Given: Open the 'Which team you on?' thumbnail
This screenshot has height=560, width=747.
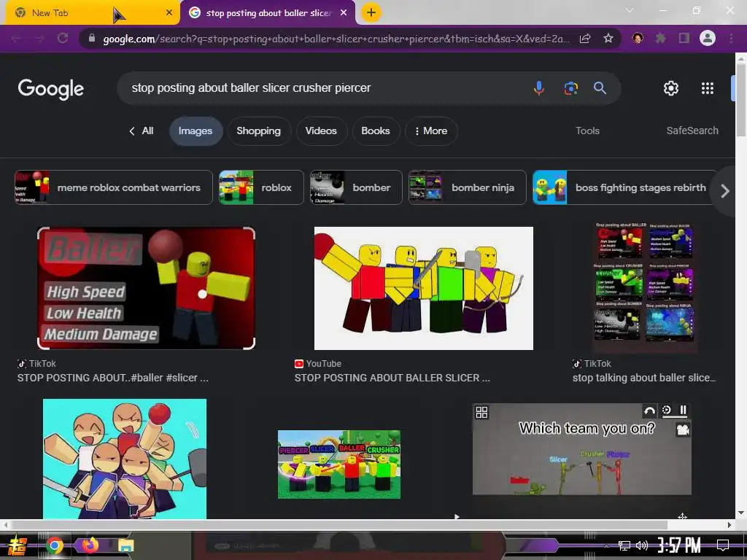Looking at the screenshot, I should 581,449.
